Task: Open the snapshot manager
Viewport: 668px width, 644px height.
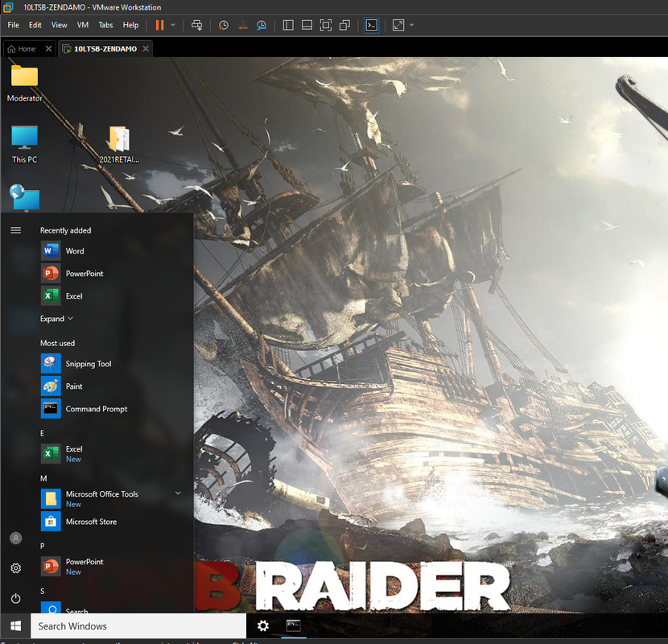Action: [262, 25]
